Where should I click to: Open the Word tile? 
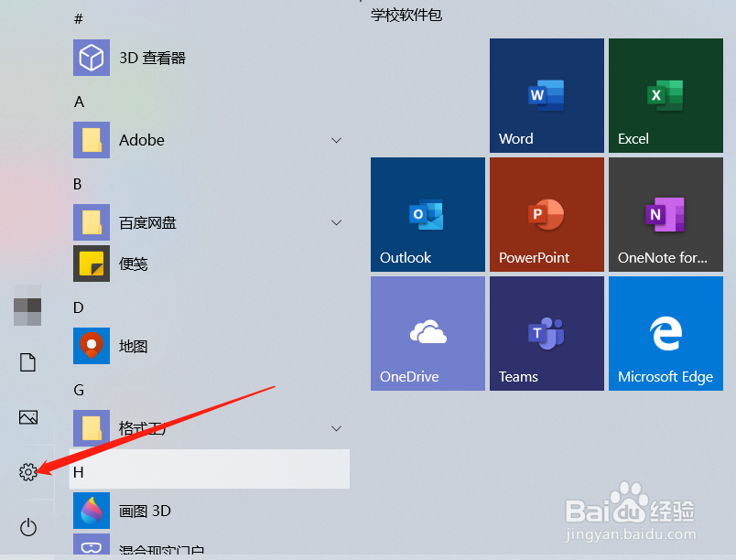point(547,96)
